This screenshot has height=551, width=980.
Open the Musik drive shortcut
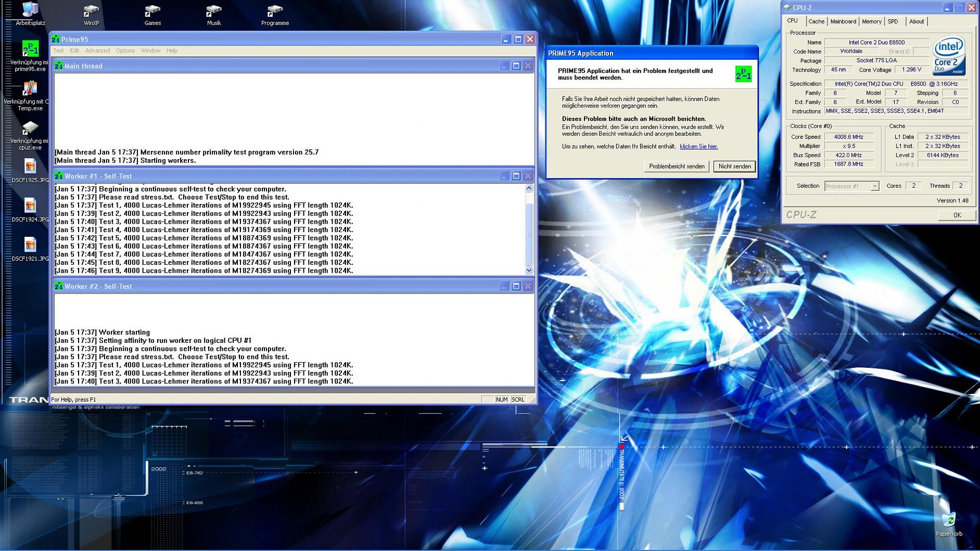[214, 15]
